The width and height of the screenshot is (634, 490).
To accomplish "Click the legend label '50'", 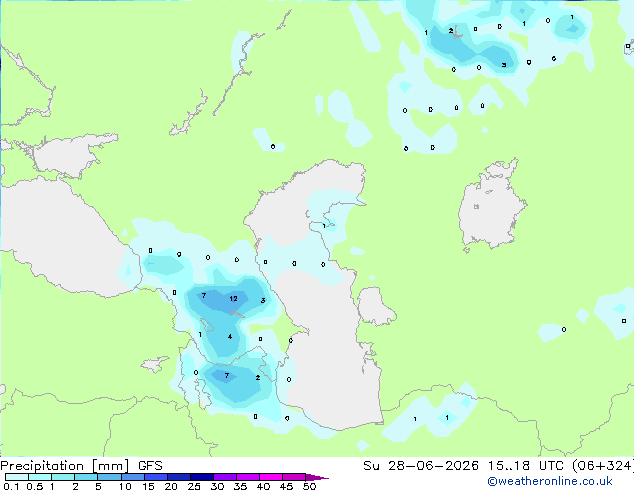I will 309,486.
